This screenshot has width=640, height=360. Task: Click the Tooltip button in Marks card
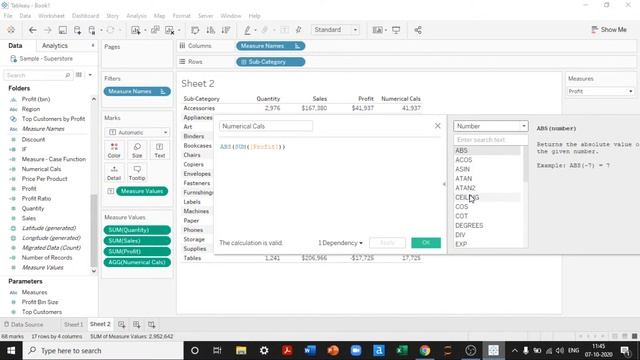click(x=137, y=173)
